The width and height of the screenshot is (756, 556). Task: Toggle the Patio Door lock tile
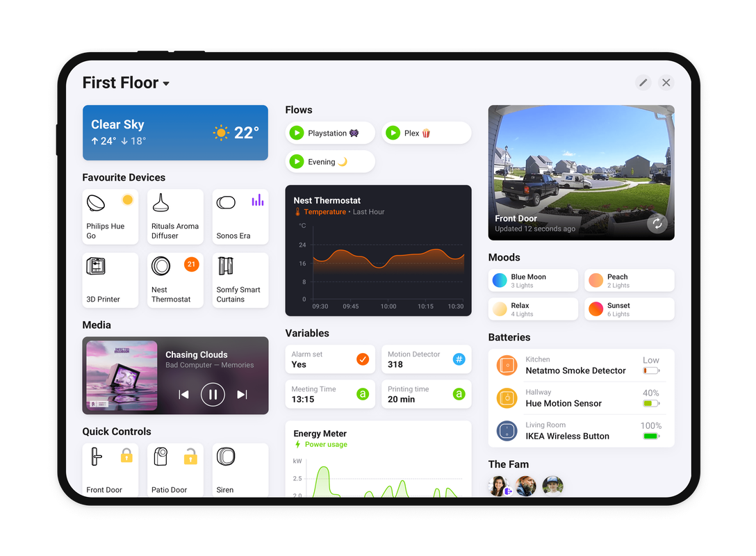pos(175,470)
